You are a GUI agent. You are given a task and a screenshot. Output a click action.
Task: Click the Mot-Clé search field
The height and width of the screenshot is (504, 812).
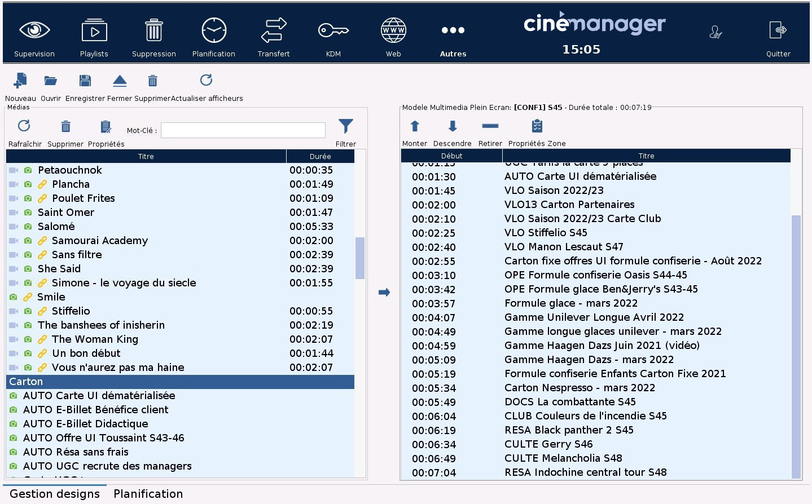243,130
